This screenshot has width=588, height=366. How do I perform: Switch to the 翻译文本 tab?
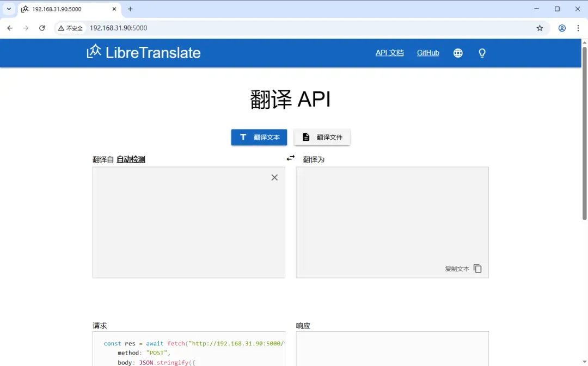[259, 138]
